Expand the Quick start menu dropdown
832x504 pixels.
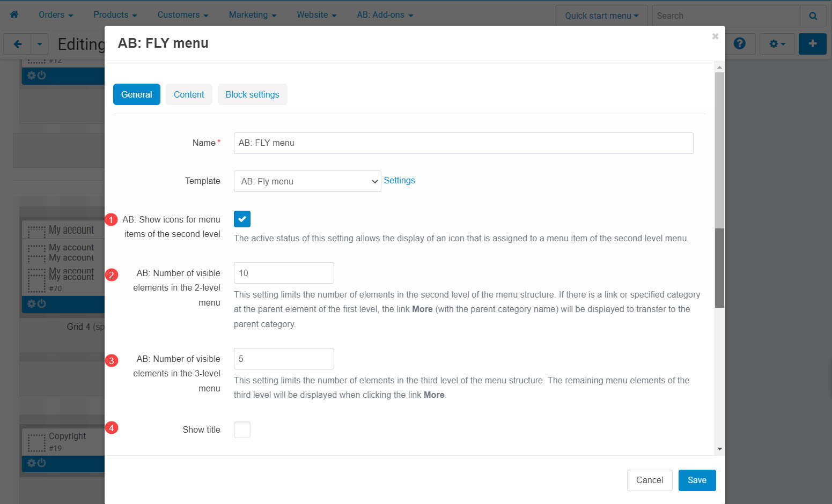601,16
